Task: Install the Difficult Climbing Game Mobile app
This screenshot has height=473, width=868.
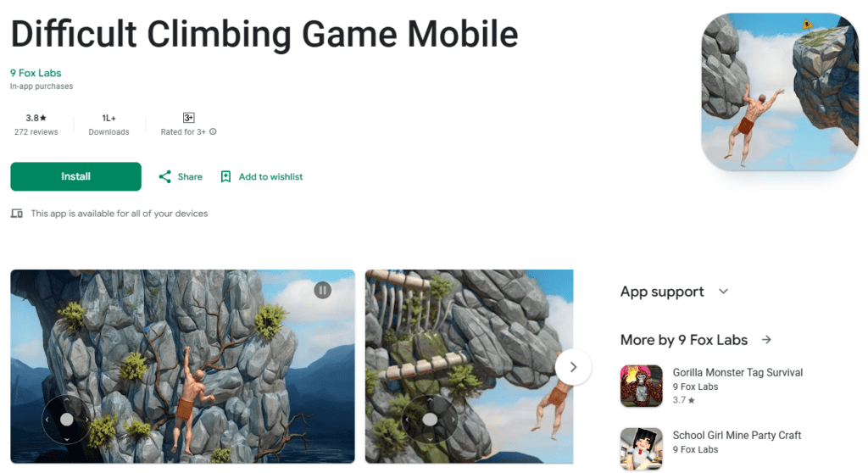Action: [x=75, y=176]
